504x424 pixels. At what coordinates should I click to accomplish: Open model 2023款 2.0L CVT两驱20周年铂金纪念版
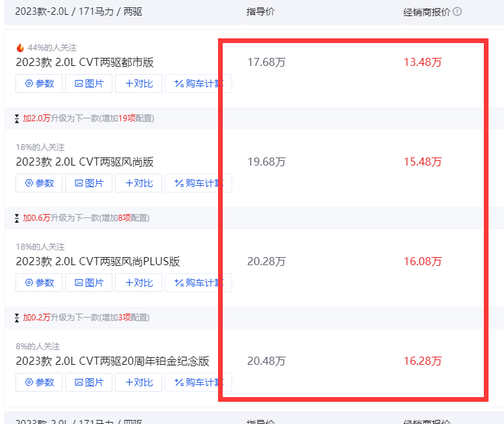click(112, 361)
